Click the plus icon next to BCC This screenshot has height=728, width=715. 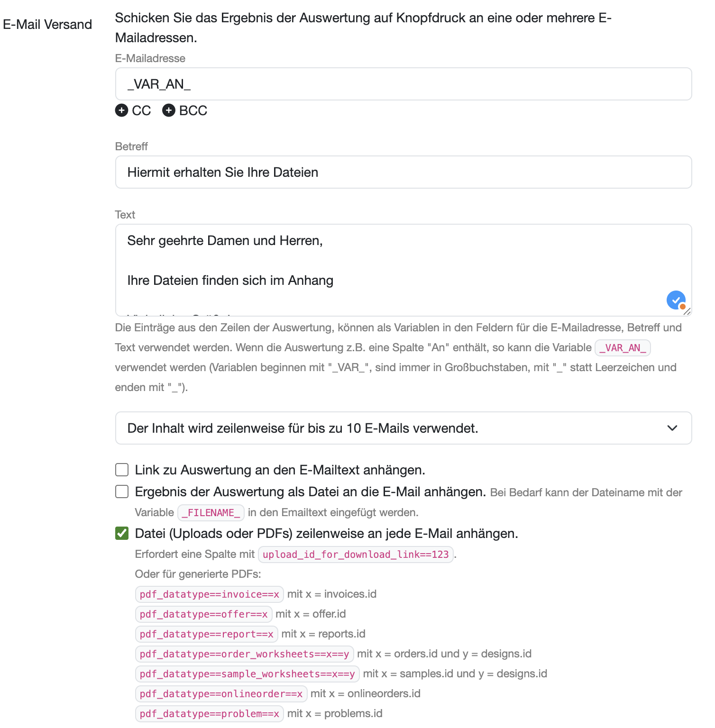coord(169,110)
